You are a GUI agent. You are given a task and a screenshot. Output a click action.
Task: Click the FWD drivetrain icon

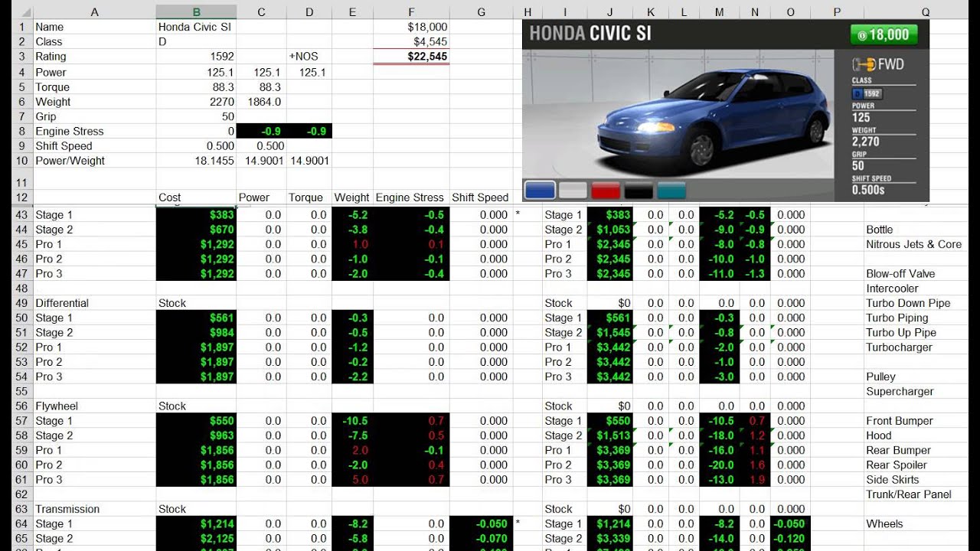(x=878, y=64)
